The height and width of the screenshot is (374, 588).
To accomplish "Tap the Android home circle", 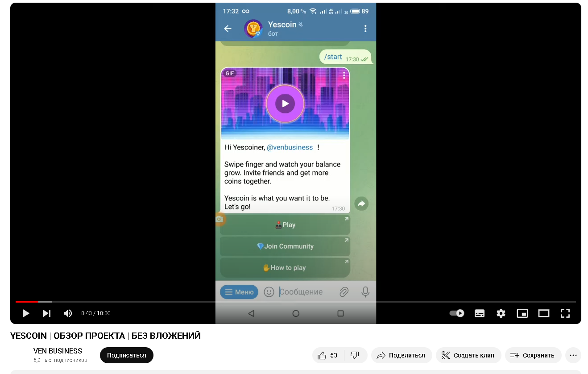I will click(x=296, y=314).
